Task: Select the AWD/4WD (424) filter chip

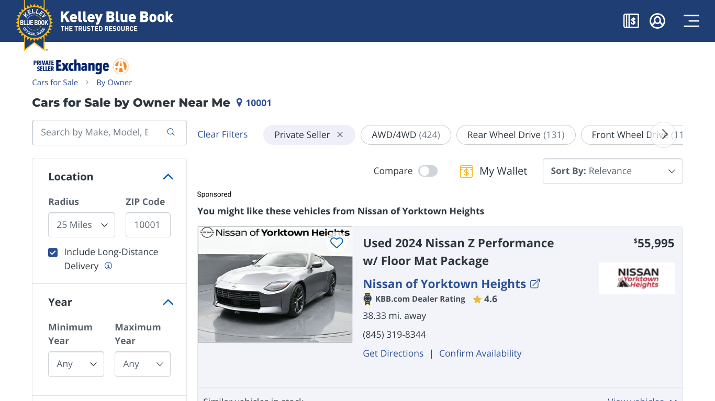Action: (406, 135)
